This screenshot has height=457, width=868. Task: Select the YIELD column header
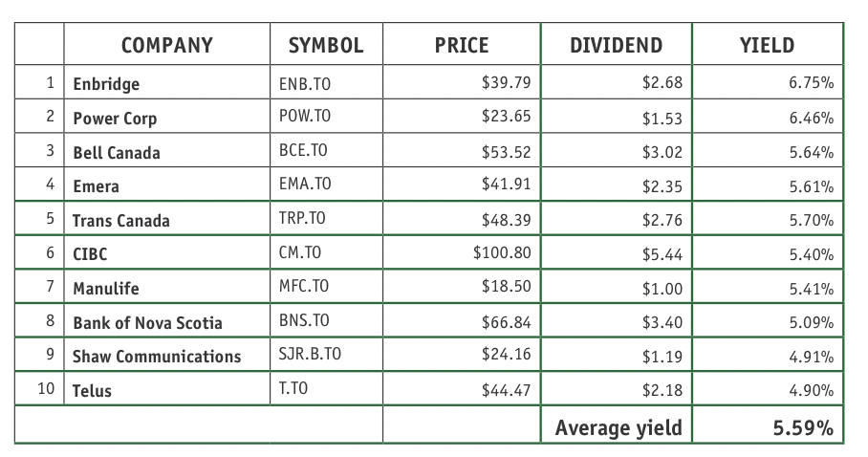pyautogui.click(x=768, y=45)
